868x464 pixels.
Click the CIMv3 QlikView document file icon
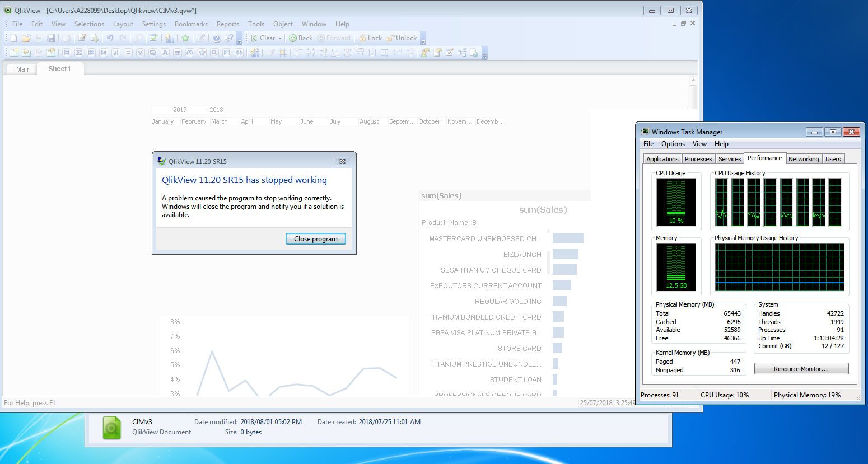[x=112, y=428]
